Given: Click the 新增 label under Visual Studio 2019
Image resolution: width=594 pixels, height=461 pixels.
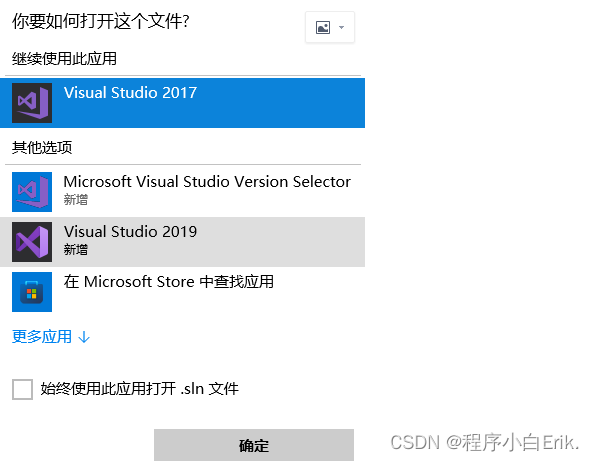Looking at the screenshot, I should point(76,250).
